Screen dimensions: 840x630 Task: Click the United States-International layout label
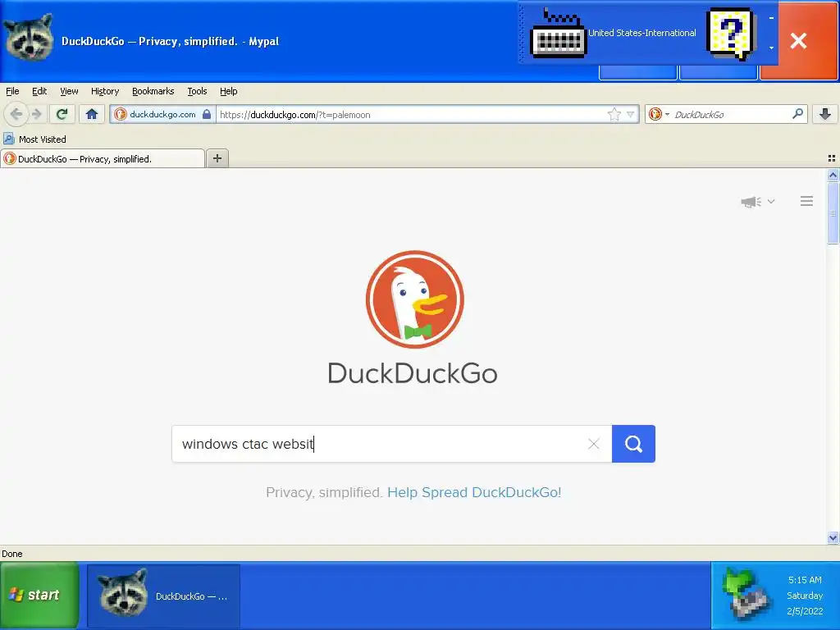641,33
